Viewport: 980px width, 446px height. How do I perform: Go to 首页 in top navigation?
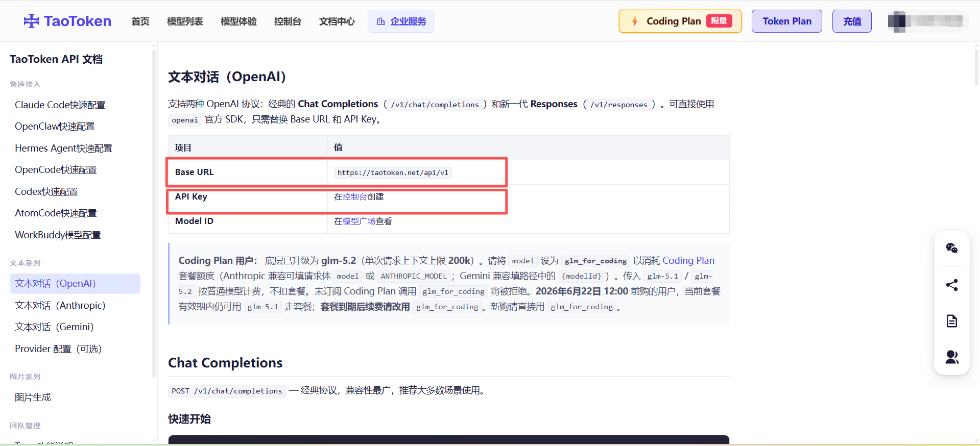pyautogui.click(x=140, y=21)
